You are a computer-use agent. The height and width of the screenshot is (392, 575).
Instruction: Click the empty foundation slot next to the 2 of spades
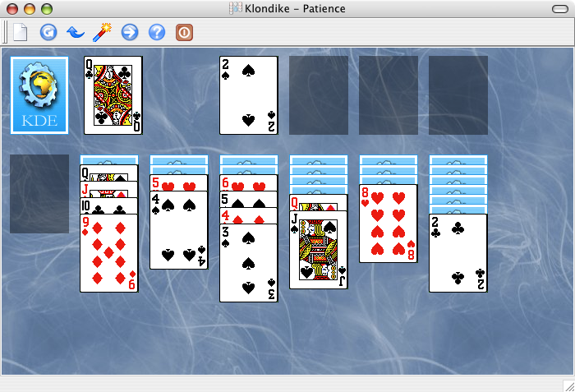(319, 95)
